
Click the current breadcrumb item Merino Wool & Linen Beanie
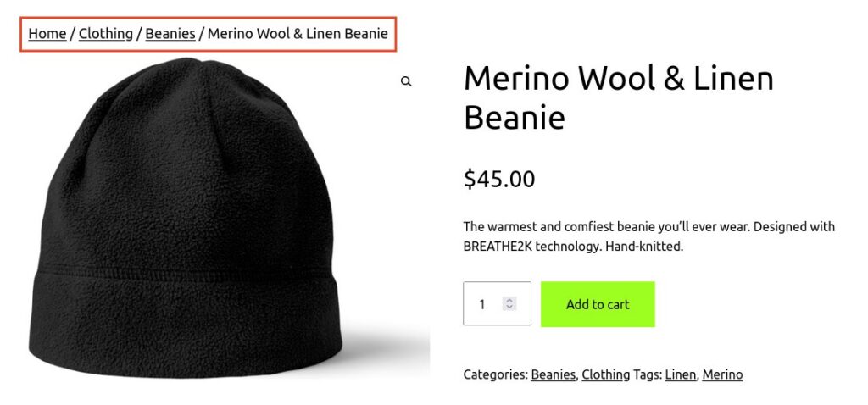298,34
